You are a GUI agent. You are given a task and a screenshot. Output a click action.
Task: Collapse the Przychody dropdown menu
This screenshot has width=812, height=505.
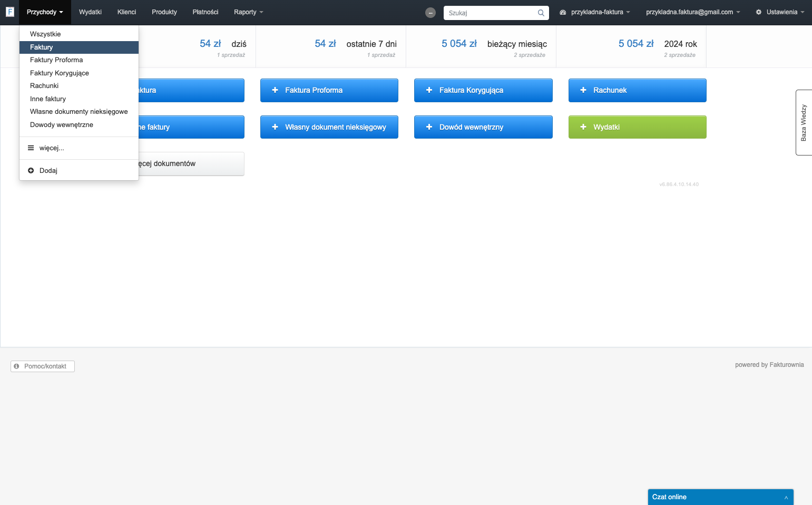[x=45, y=12]
